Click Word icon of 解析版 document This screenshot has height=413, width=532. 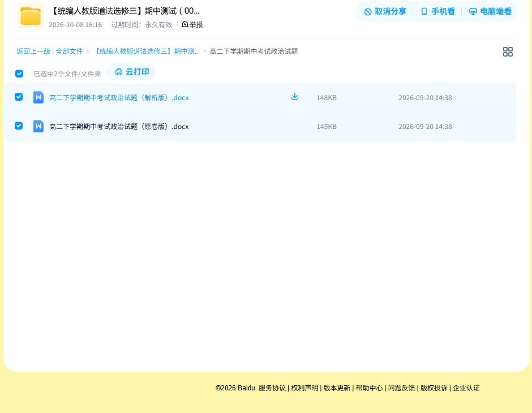tap(38, 97)
